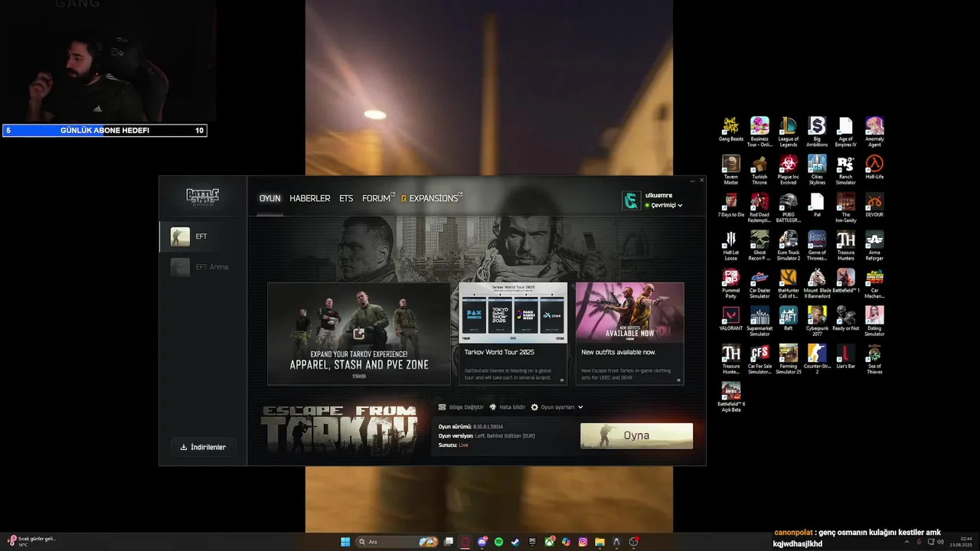This screenshot has height=551, width=980.
Task: Open Spotify from the taskbar
Action: (x=498, y=542)
